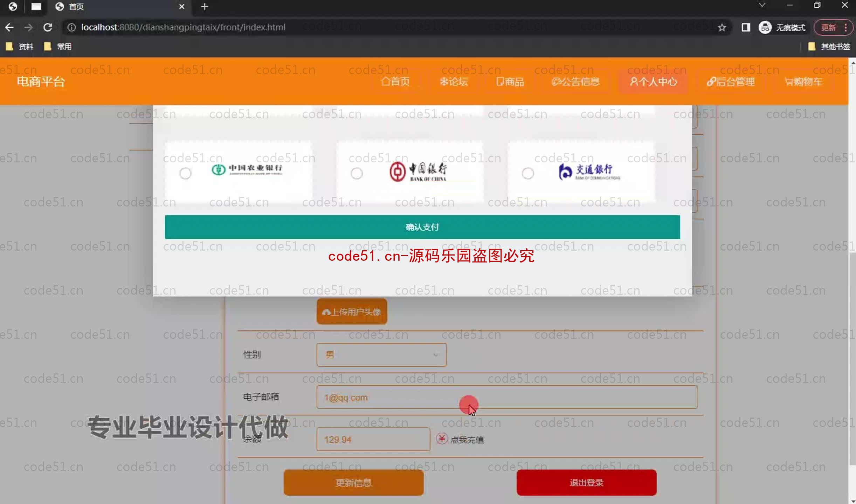Select the 中国银行 radio button

click(357, 173)
